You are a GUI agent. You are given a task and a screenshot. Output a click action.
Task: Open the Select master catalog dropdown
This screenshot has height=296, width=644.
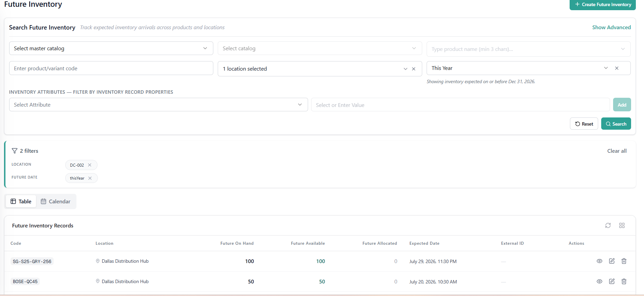(111, 48)
